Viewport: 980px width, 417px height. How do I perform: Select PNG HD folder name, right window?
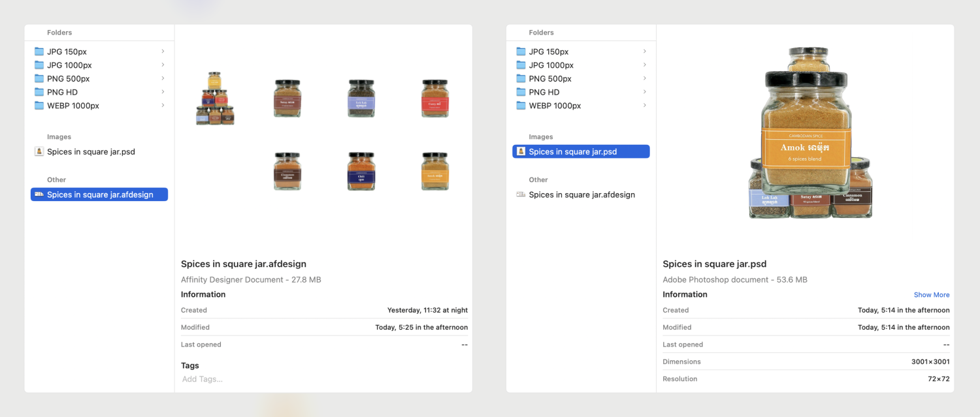click(544, 92)
